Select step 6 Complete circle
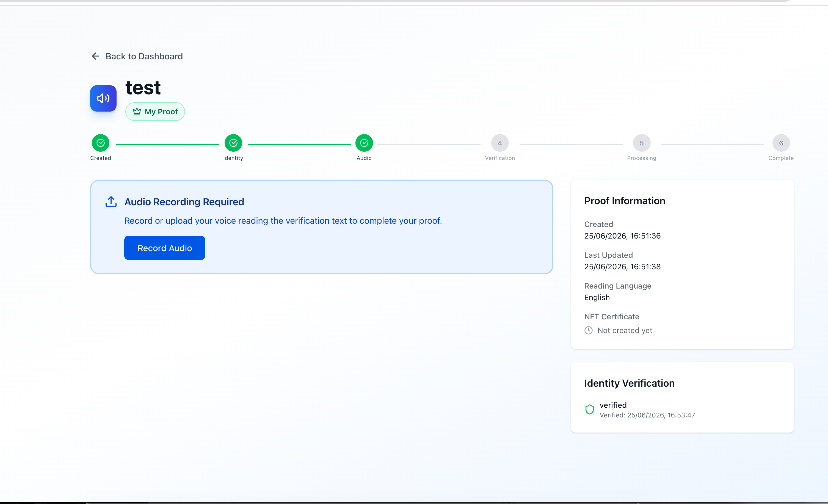Viewport: 828px width, 504px height. click(x=781, y=143)
